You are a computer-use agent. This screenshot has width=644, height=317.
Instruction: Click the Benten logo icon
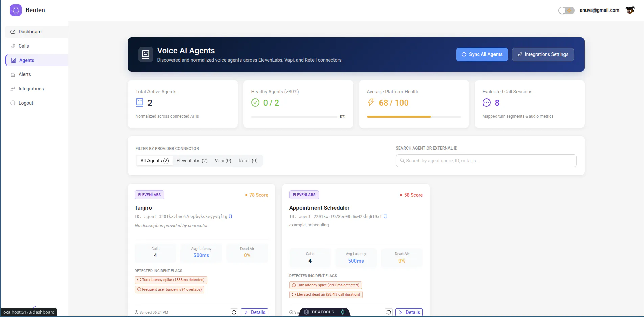coord(16,10)
